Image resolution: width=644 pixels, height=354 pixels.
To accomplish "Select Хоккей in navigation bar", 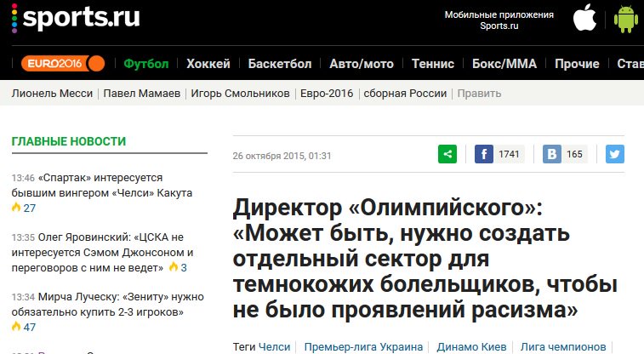I will [208, 64].
